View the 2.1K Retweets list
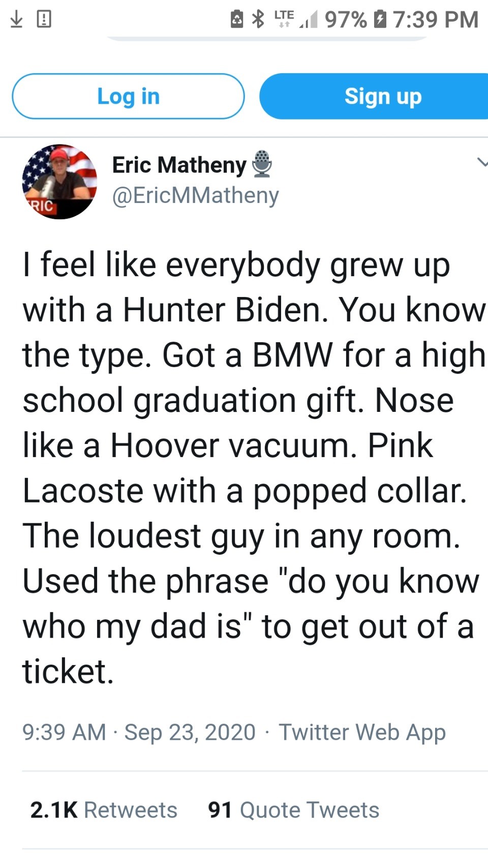 point(104,810)
